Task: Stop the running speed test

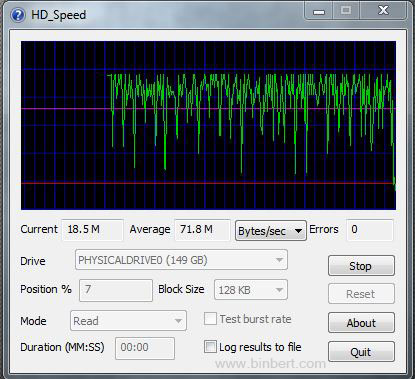Action: pyautogui.click(x=361, y=266)
